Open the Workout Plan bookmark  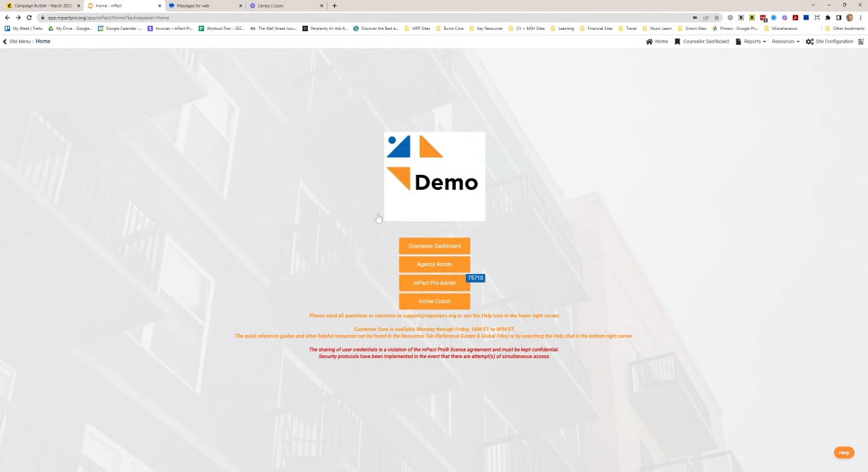(x=222, y=28)
